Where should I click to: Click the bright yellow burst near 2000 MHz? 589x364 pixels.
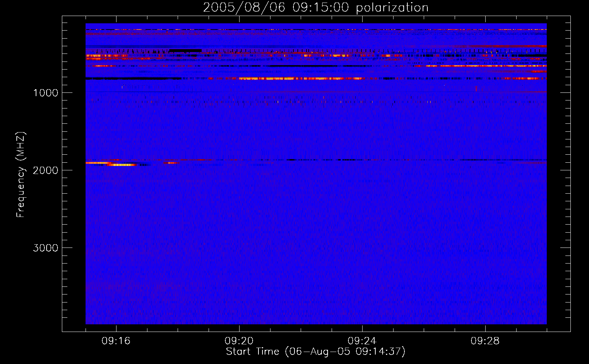coord(123,165)
